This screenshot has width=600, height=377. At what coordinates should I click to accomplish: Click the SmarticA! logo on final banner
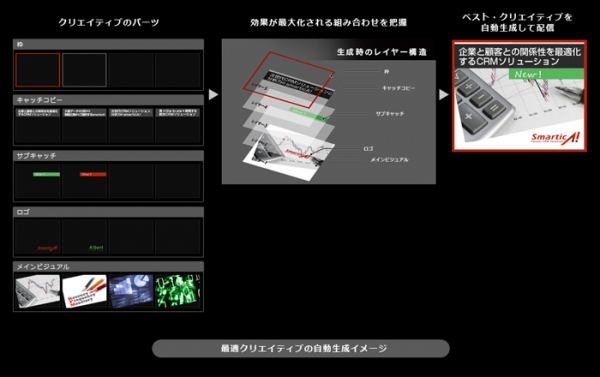point(555,137)
